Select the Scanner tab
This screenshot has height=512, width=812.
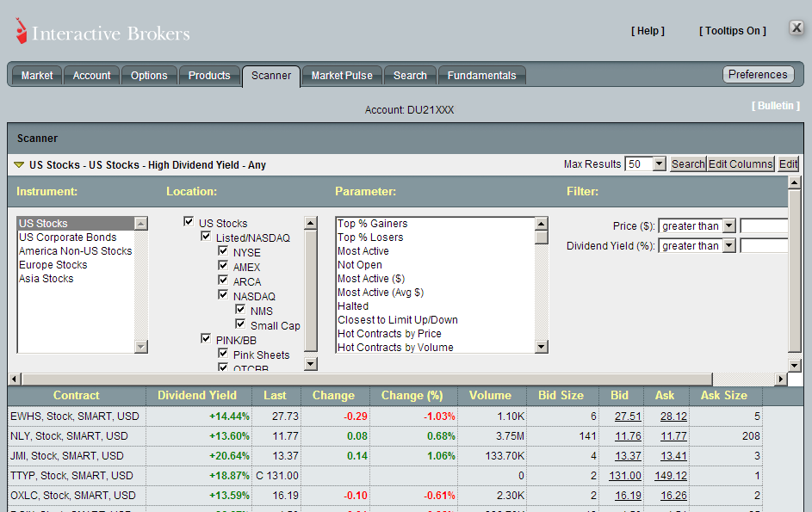(x=271, y=76)
